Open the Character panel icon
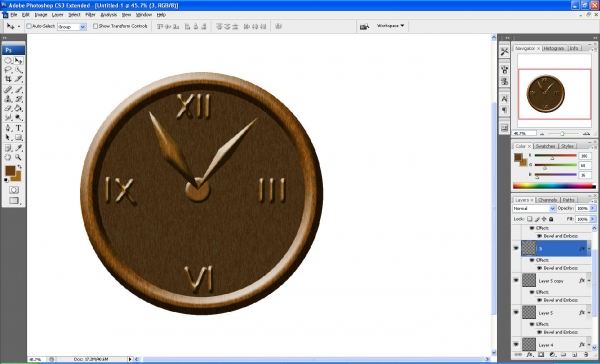 (504, 99)
